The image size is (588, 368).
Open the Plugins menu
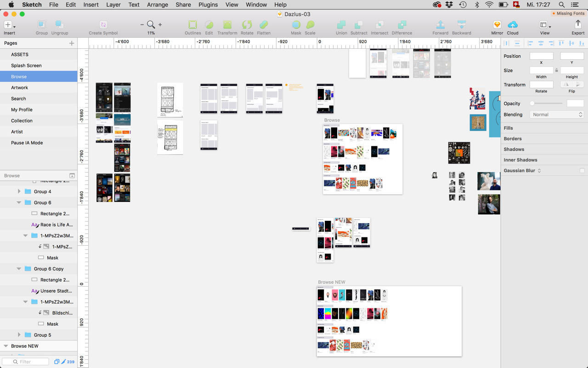click(208, 5)
